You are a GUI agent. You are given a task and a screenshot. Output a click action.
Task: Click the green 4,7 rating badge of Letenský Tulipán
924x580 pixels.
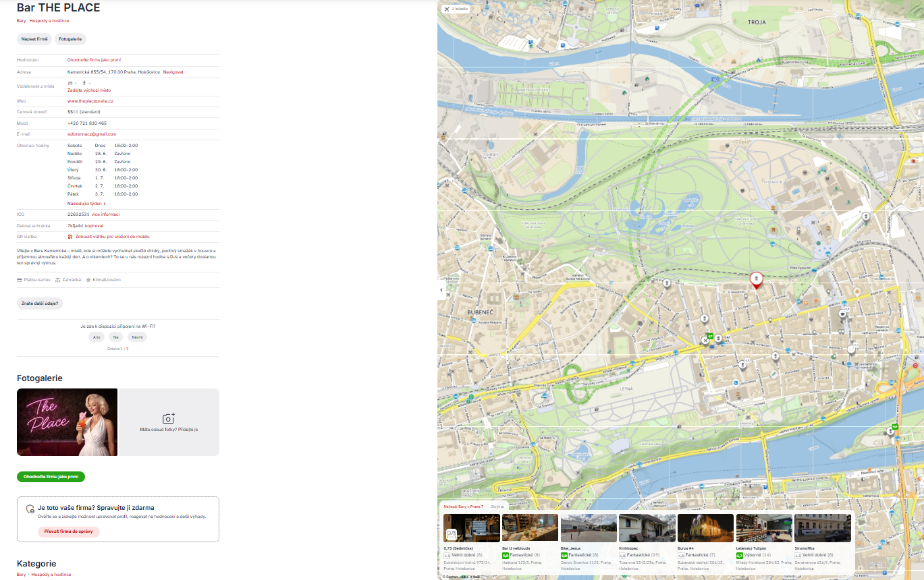tap(739, 555)
